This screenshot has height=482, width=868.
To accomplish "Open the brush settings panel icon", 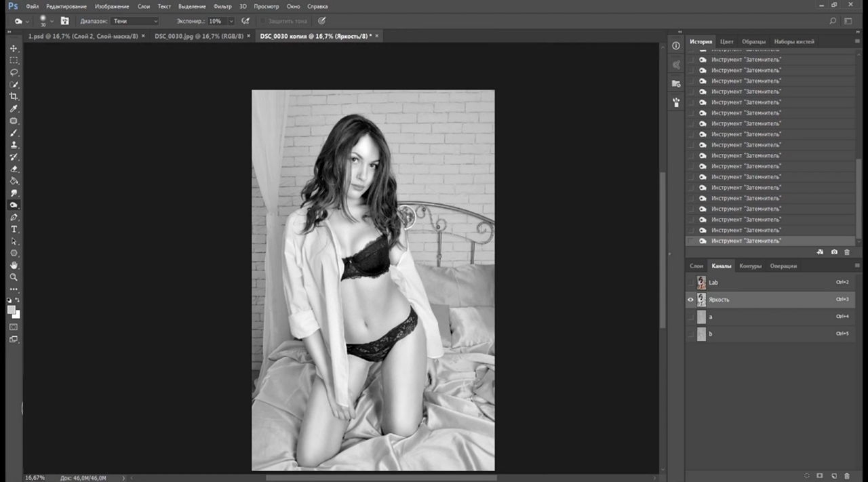I will click(64, 21).
